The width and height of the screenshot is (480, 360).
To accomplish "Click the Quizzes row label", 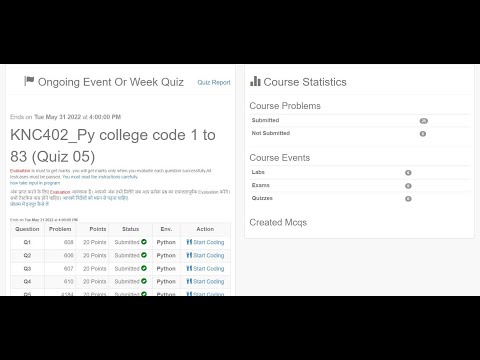I will click(x=262, y=198).
